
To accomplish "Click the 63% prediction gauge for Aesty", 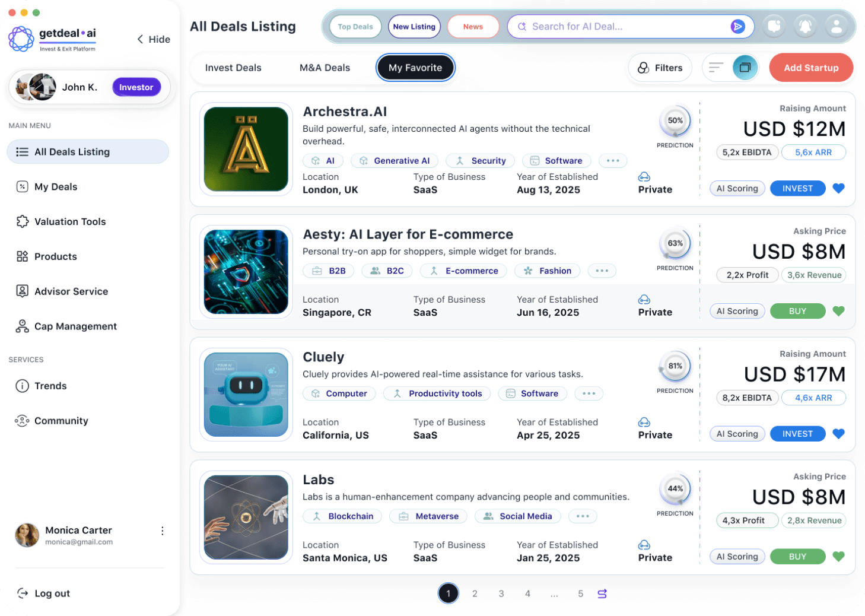I will (x=675, y=243).
